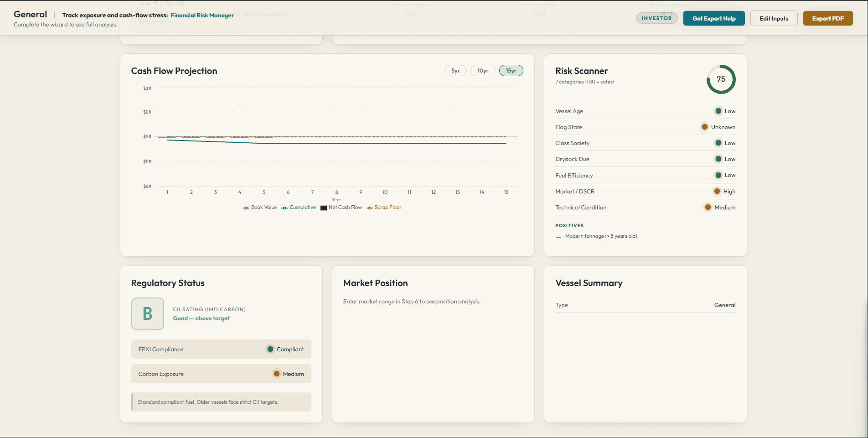Select the Drydock Due row label
Screen dimensions: 868x438
(x=572, y=159)
